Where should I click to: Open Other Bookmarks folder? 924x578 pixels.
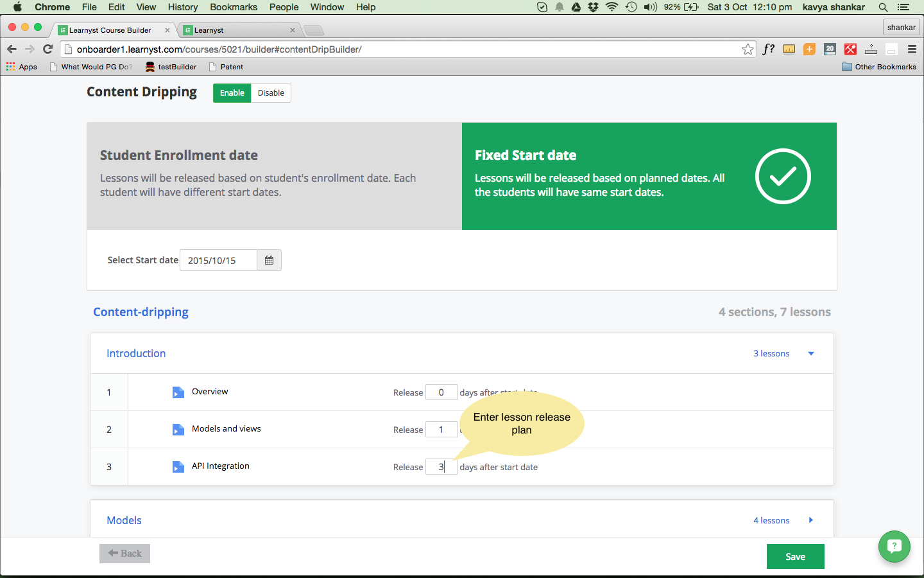click(879, 67)
